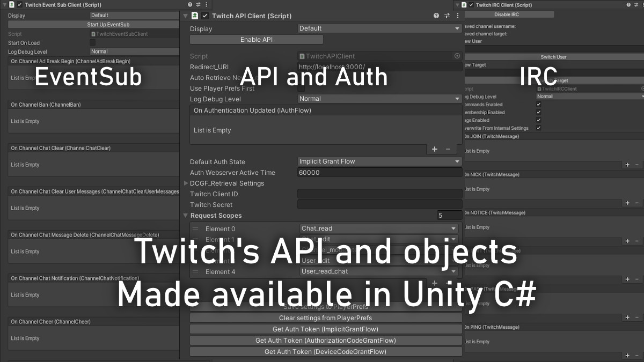Click drag handle of Element 0

pyautogui.click(x=195, y=228)
